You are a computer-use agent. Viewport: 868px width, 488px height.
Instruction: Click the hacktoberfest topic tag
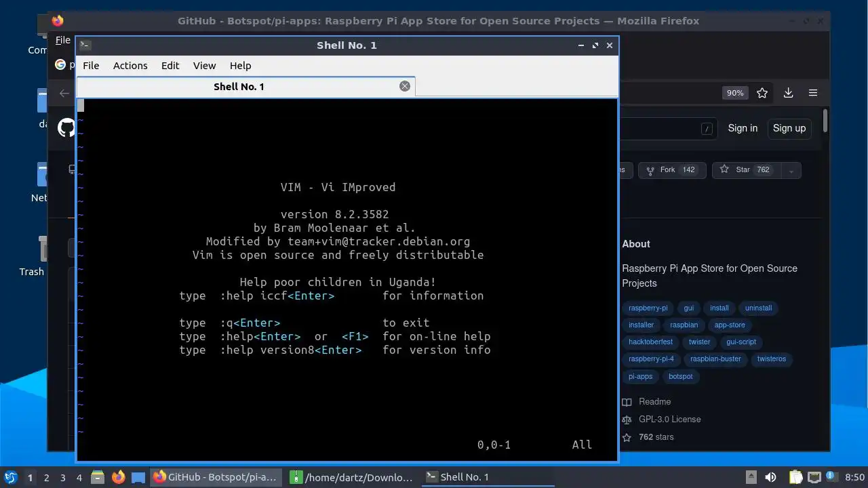650,342
